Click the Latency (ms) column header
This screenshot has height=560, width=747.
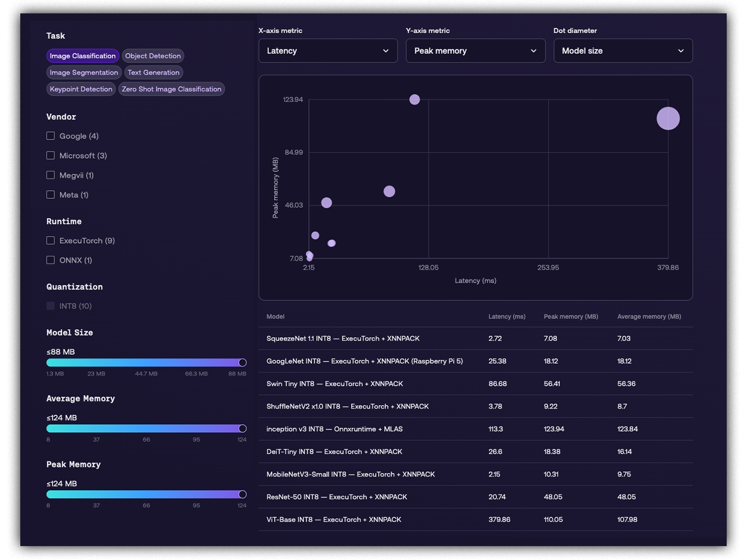pos(507,317)
